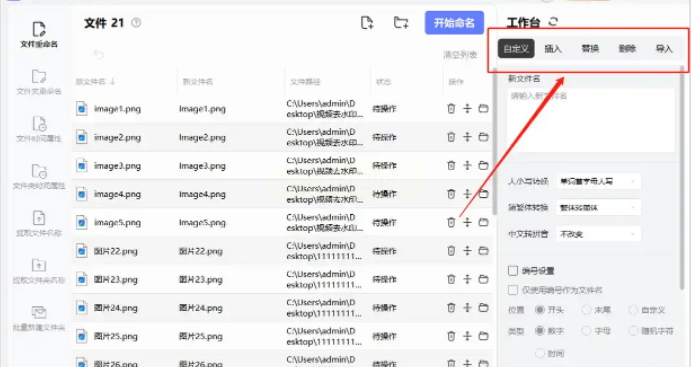Open the 文件夹重命名 sidebar tool
The height and width of the screenshot is (367, 691).
(39, 82)
